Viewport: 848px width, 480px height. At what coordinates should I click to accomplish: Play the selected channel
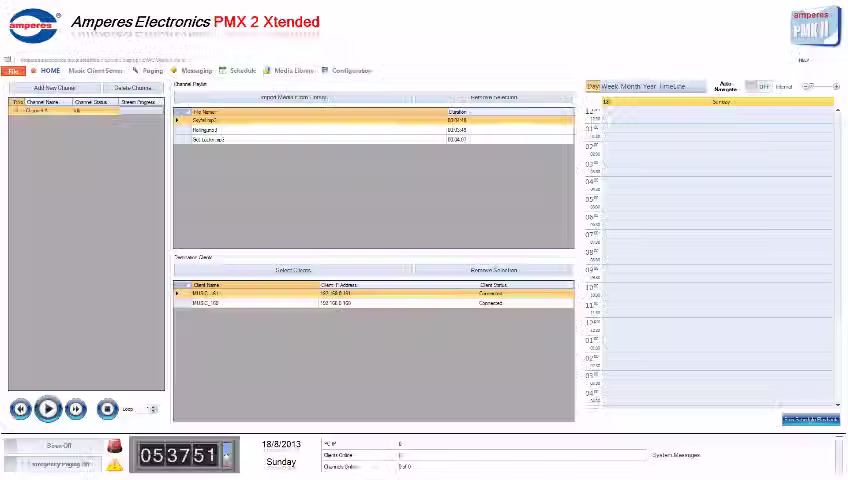[x=48, y=409]
